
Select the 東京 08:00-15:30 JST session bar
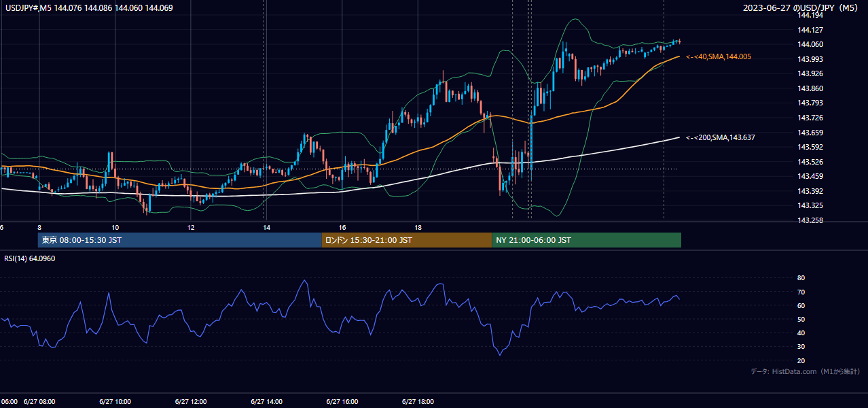coord(180,240)
